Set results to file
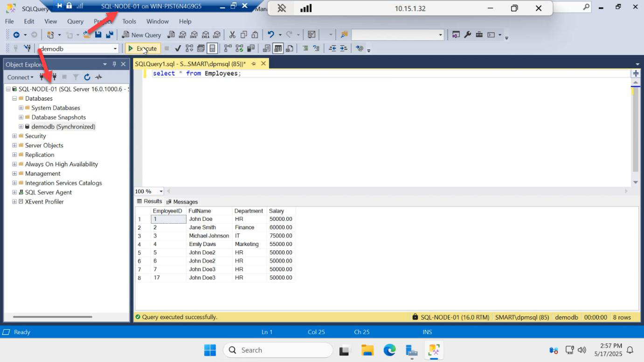Image resolution: width=644 pixels, height=362 pixels. tap(290, 48)
